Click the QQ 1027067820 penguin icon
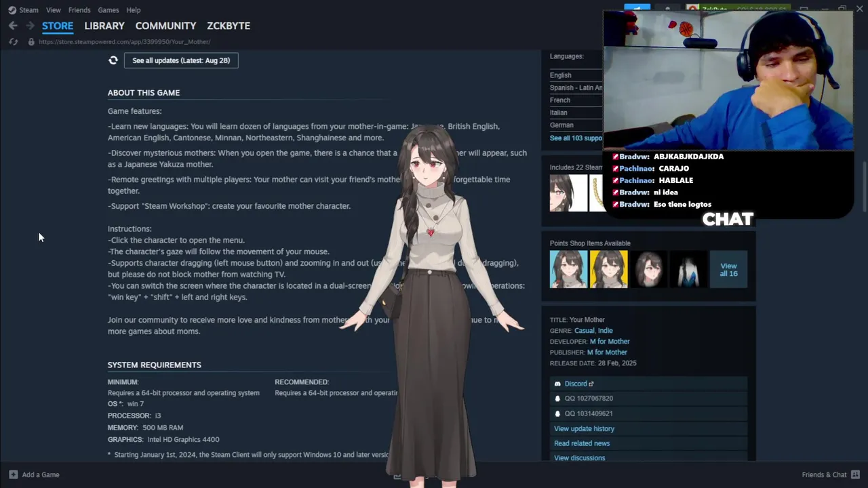 pos(557,399)
